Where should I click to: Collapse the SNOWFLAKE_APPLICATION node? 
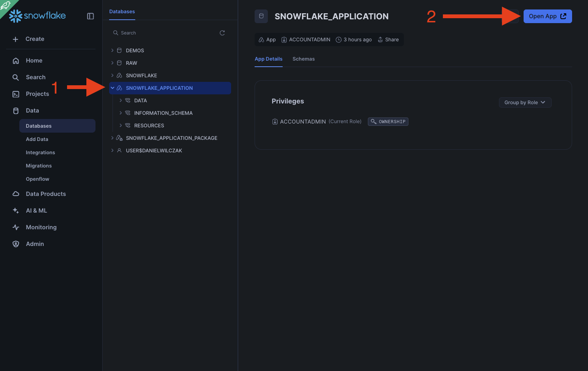(x=113, y=88)
